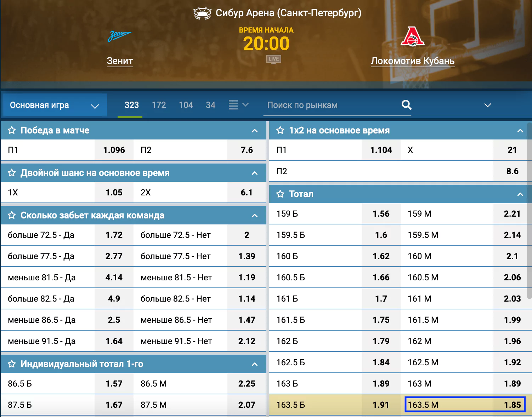Open the list layout view icon
The width and height of the screenshot is (532, 417).
(233, 105)
